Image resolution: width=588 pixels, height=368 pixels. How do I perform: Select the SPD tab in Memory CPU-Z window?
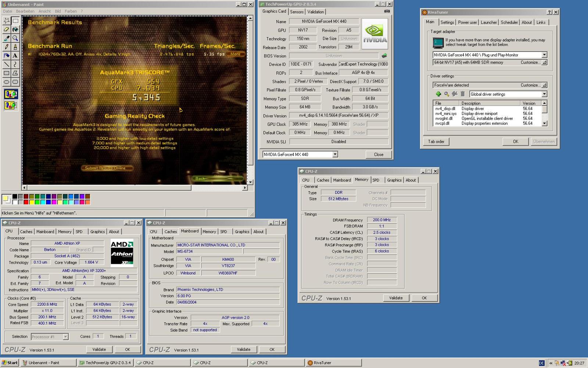point(376,180)
